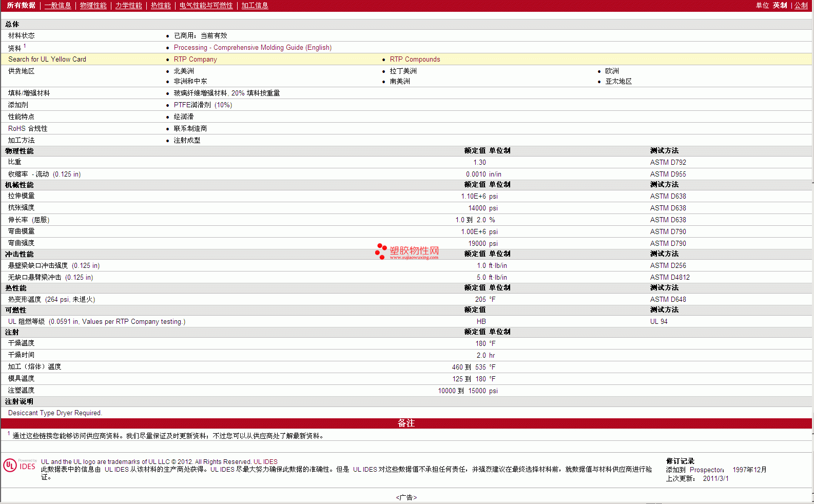
Task: Click PTFE润滑剂 (10%) additive entry
Action: [x=203, y=105]
